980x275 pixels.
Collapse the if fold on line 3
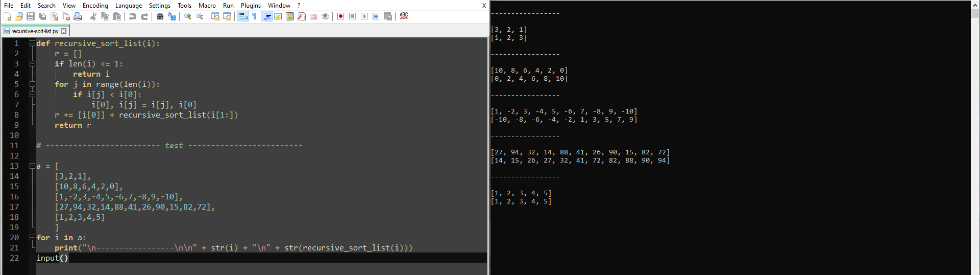pos(32,64)
